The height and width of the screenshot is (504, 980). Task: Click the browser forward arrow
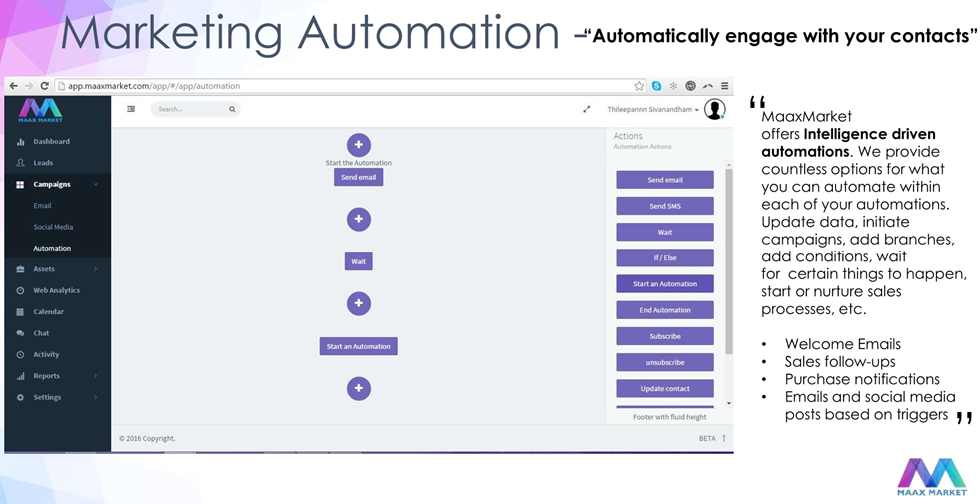pos(29,86)
